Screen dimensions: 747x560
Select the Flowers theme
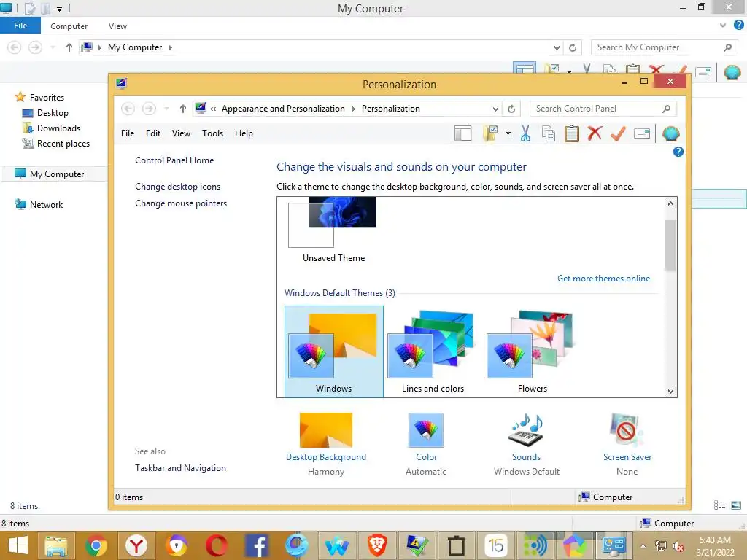pos(532,351)
